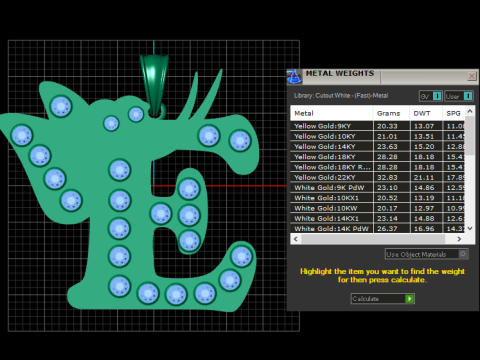
Task: Select the green pendant bail
Action: [x=154, y=85]
